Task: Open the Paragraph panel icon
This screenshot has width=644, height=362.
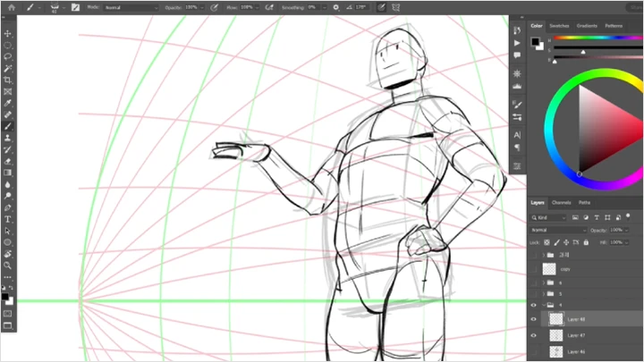Action: pos(517,147)
